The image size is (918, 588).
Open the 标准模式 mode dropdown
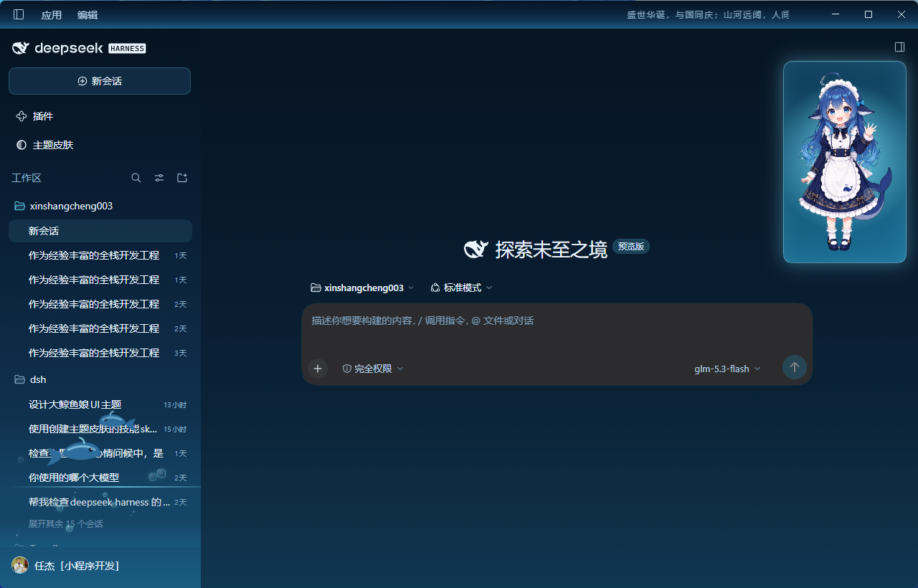click(x=461, y=288)
